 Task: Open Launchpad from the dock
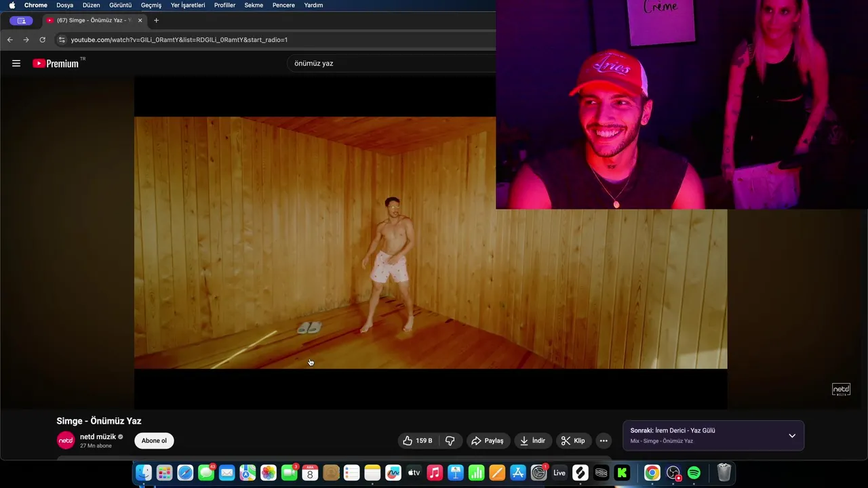(x=164, y=472)
